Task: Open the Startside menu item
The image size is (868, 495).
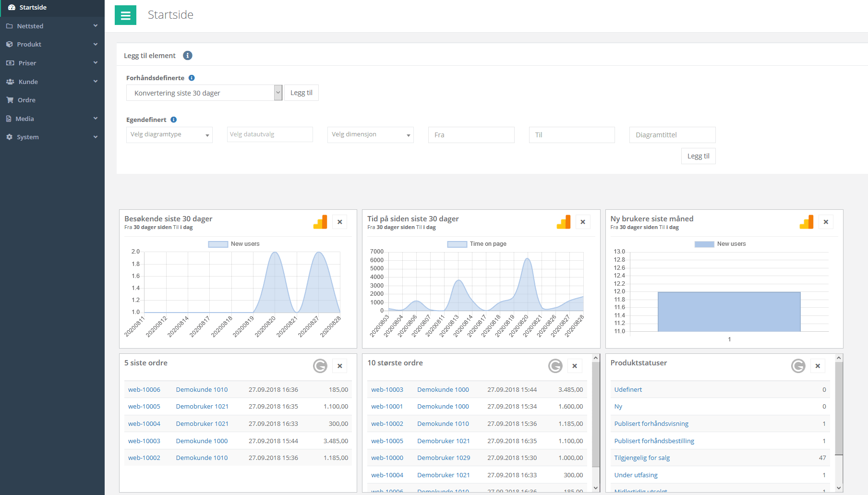Action: pos(52,8)
